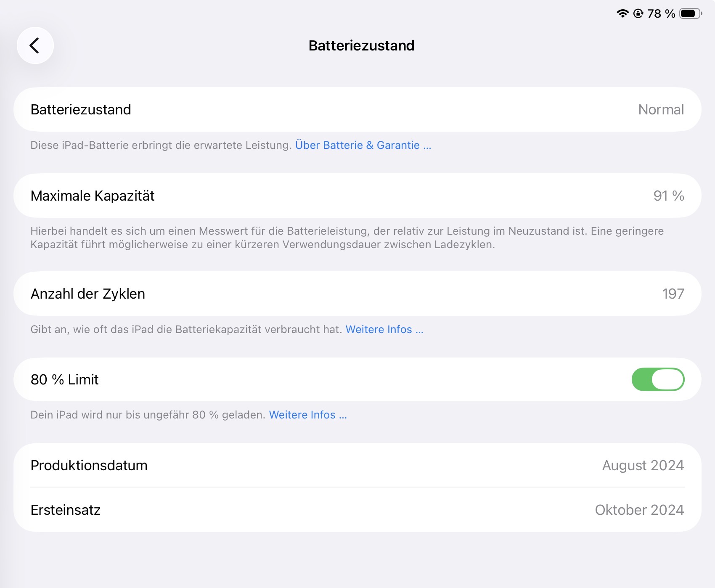
Task: Open Weitere Infos about 80 % charging
Action: pos(308,415)
